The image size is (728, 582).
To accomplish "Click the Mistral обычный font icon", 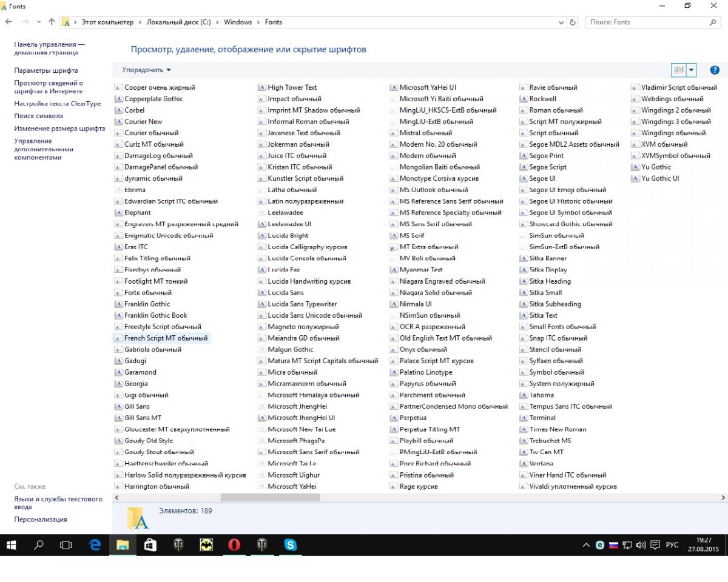I will [394, 133].
